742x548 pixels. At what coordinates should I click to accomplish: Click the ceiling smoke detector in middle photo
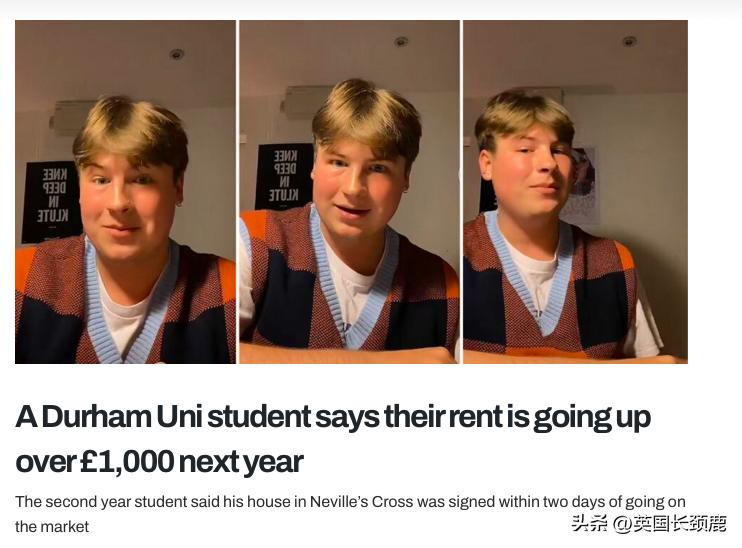(x=401, y=42)
